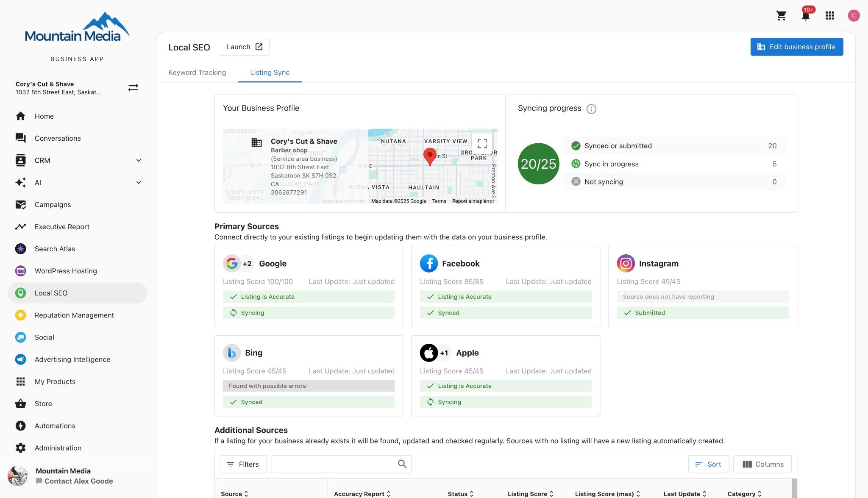Open the Filters panel in Additional Sources
The image size is (868, 498).
[x=243, y=464]
